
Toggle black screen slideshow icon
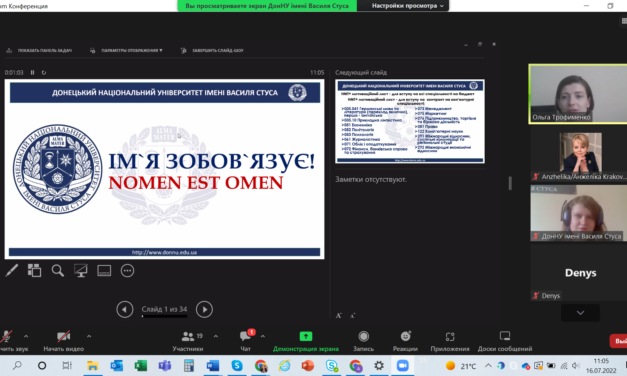[81, 271]
